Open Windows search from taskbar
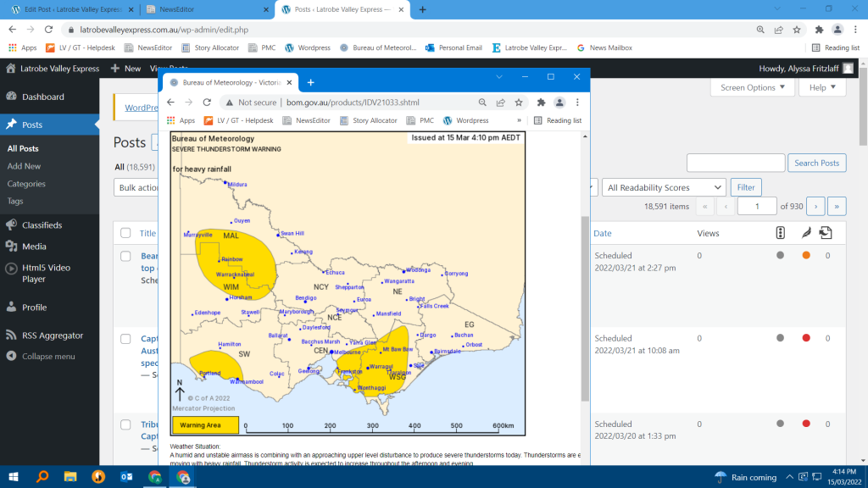The width and height of the screenshot is (868, 488). click(42, 477)
